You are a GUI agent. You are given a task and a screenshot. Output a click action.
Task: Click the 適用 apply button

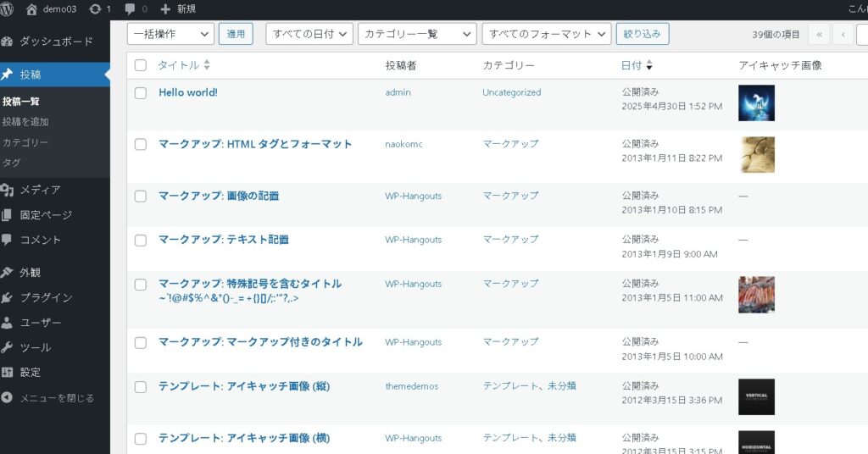[x=236, y=34]
